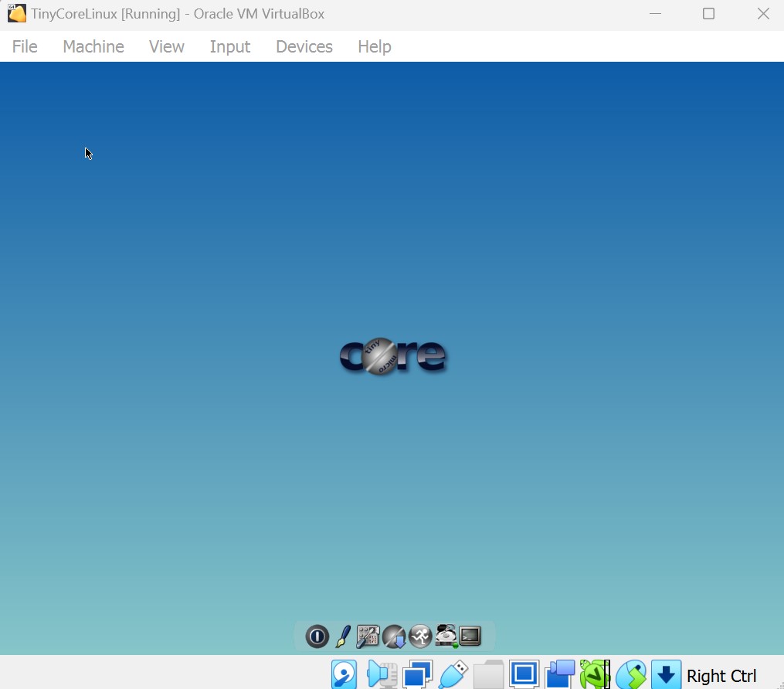Open the Machine menu
The height and width of the screenshot is (689, 784).
click(x=93, y=46)
